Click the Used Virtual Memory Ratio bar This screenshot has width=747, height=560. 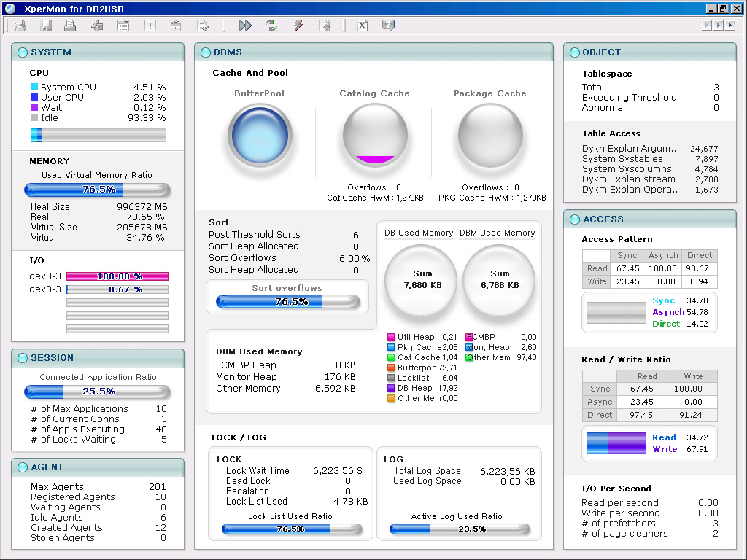click(98, 190)
